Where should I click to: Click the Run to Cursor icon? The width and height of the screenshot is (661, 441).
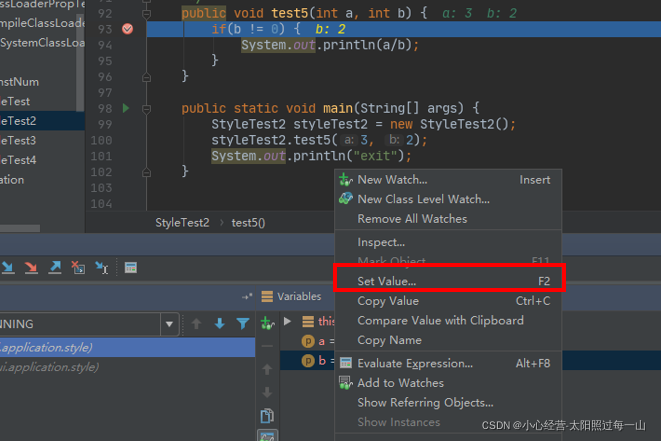pyautogui.click(x=102, y=267)
